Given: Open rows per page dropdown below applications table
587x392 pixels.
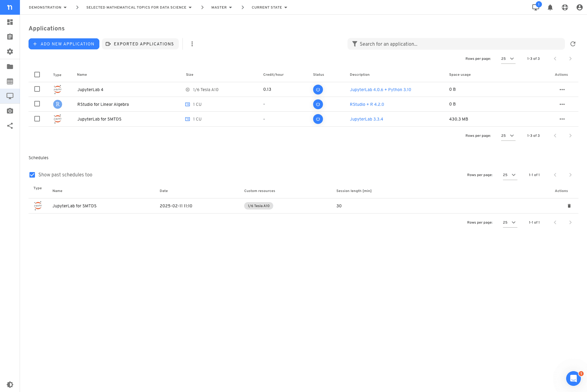Looking at the screenshot, I should pyautogui.click(x=508, y=136).
